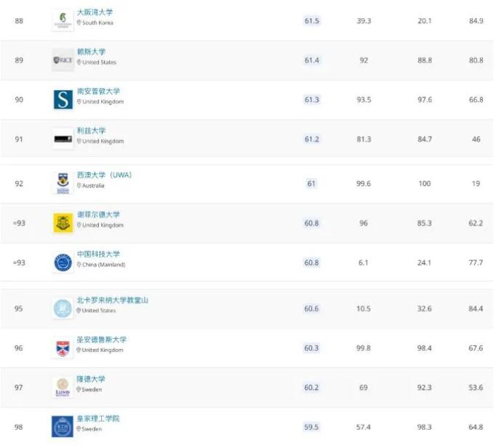This screenshot has width=499, height=448.
Task: Click the 59.5 overall score in row 98
Action: (x=311, y=427)
